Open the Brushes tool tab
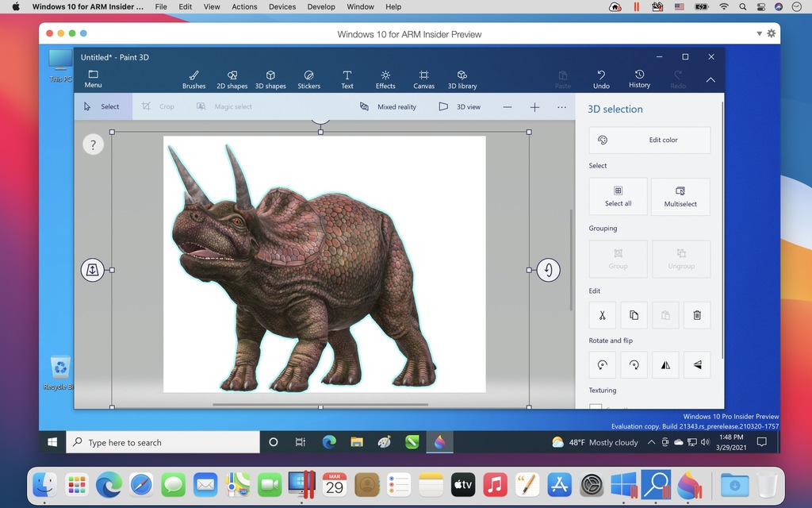The height and width of the screenshot is (508, 812). [x=193, y=79]
